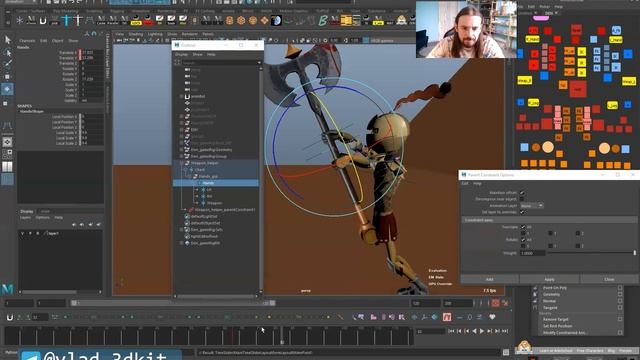Screen dimensions: 640x360
Task: Open Channels menu in Channel Box
Action: (x=27, y=41)
